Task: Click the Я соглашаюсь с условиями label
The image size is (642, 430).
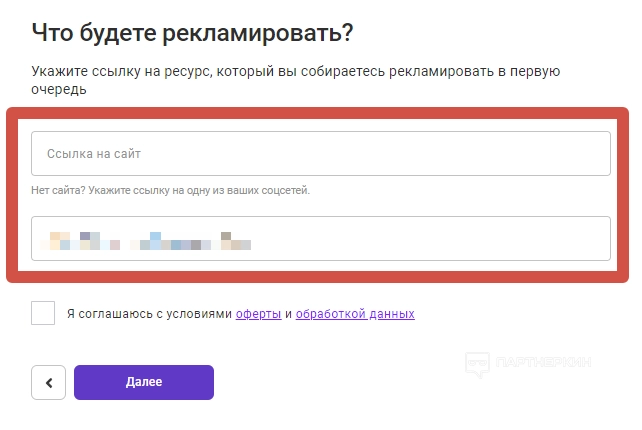Action: [x=149, y=314]
